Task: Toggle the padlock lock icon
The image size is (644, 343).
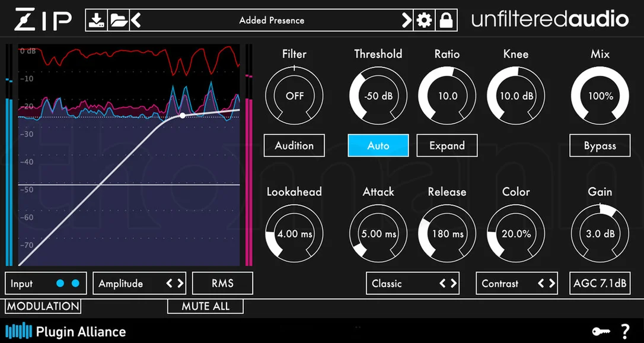Action: (446, 20)
